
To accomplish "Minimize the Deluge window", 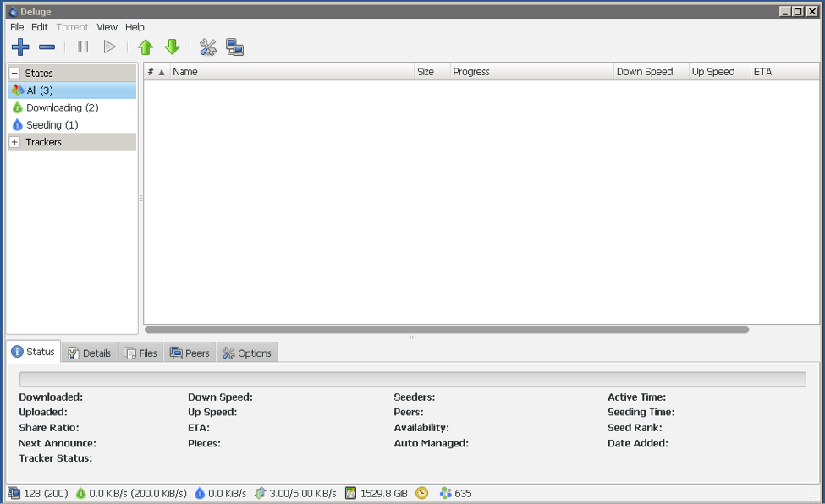I will (785, 12).
